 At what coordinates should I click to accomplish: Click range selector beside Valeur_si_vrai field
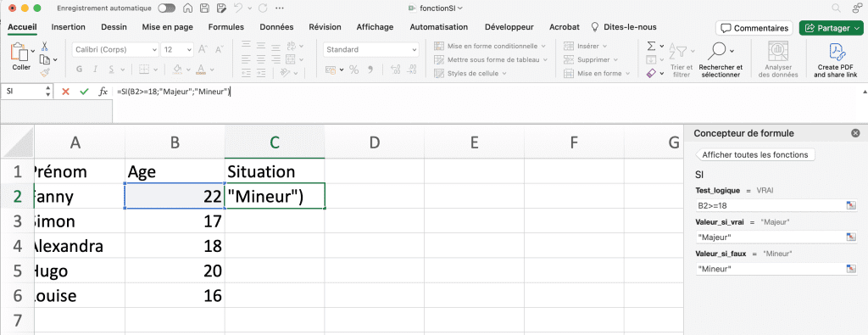[851, 237]
